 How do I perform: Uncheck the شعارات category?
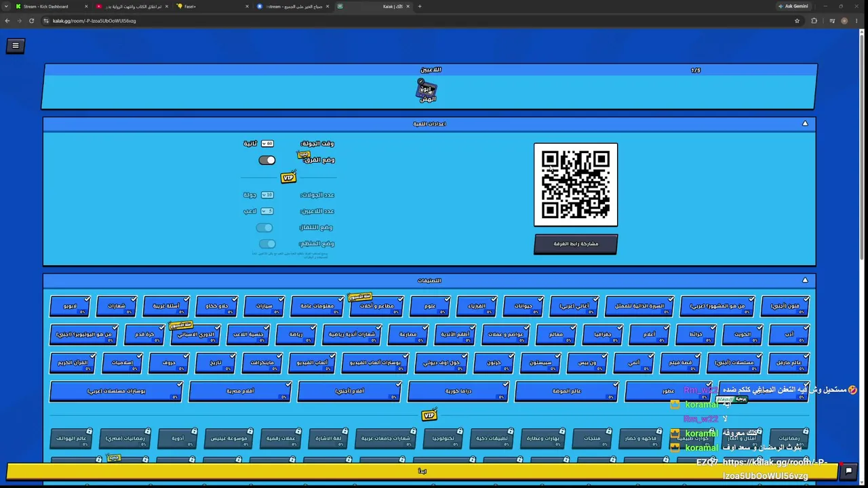117,306
